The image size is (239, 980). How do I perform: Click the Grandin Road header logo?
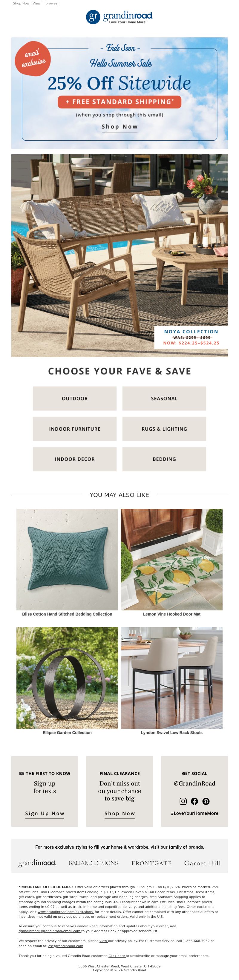point(119,17)
